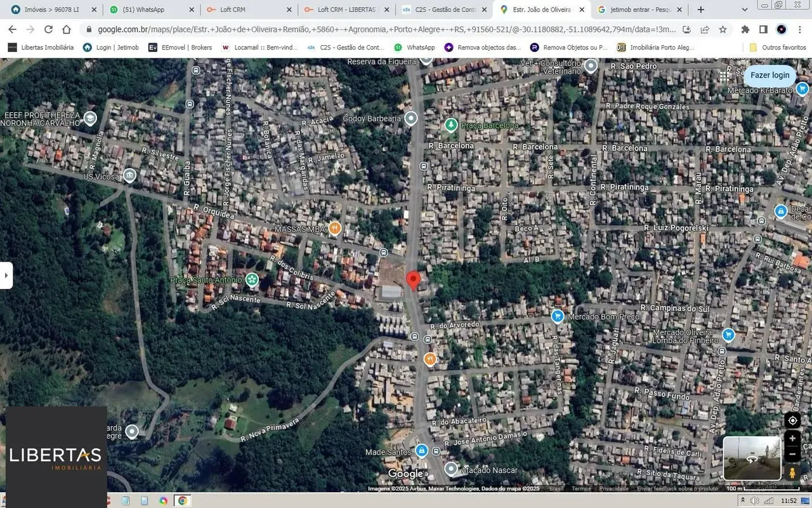Open the Imobiliária Porto Aleg... bookmark

click(x=656, y=48)
